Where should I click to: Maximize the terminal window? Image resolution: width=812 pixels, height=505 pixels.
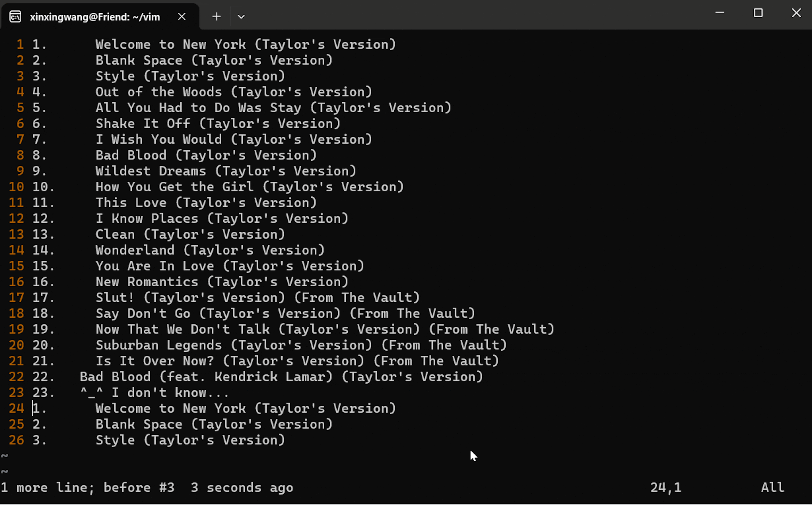tap(758, 13)
